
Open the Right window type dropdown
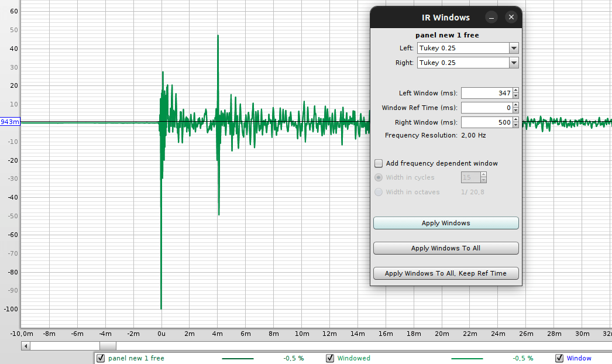point(514,63)
